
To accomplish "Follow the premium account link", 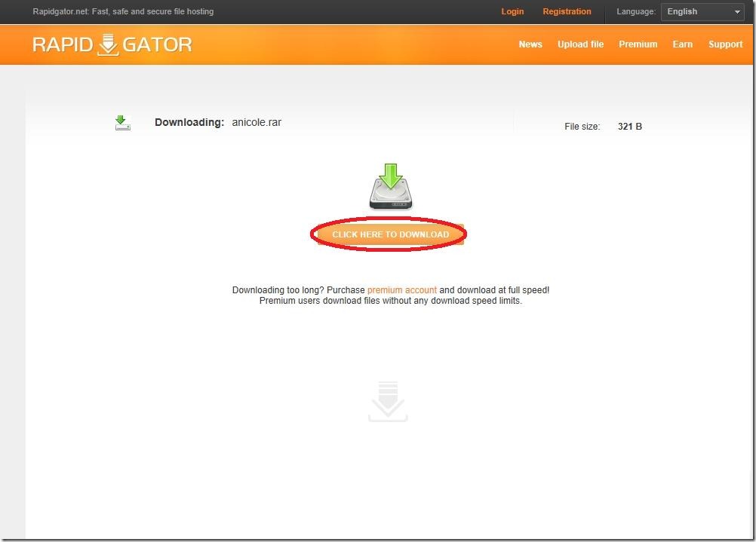I will point(401,290).
